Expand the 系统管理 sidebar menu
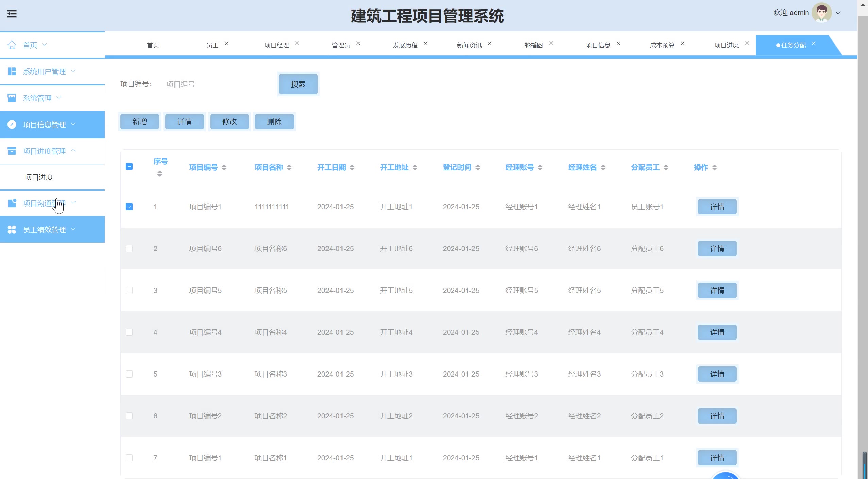This screenshot has width=868, height=479. coord(37,98)
